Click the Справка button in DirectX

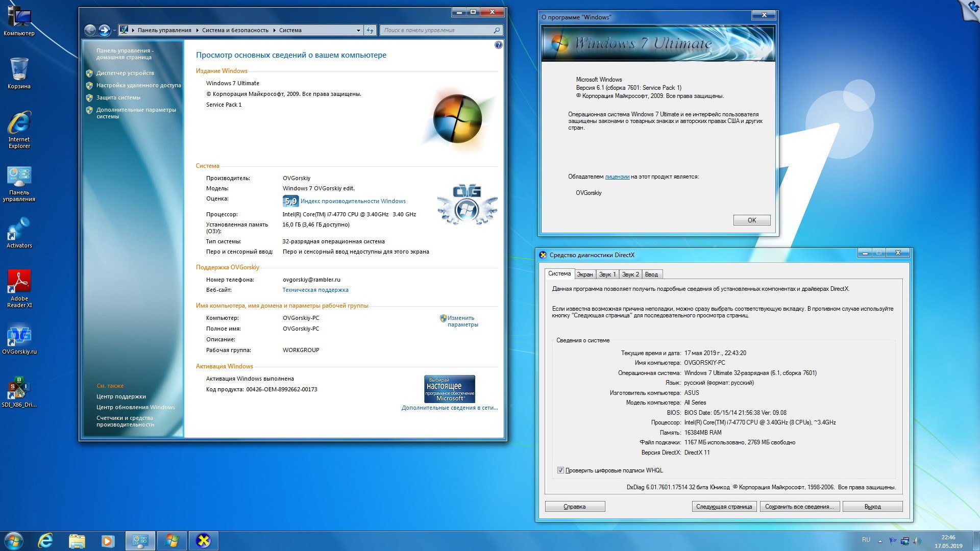click(575, 507)
